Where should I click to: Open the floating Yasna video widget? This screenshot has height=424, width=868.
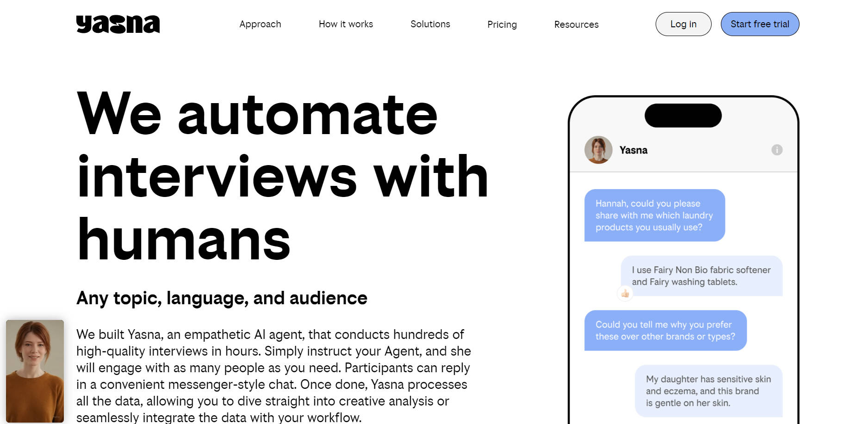pyautogui.click(x=35, y=371)
